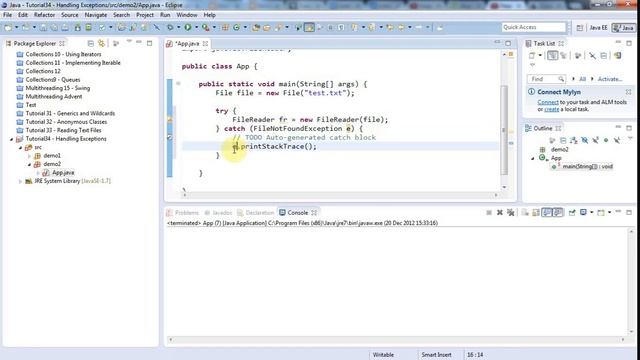Click the create local task link
Image resolution: width=640 pixels, height=360 pixels.
click(551, 109)
